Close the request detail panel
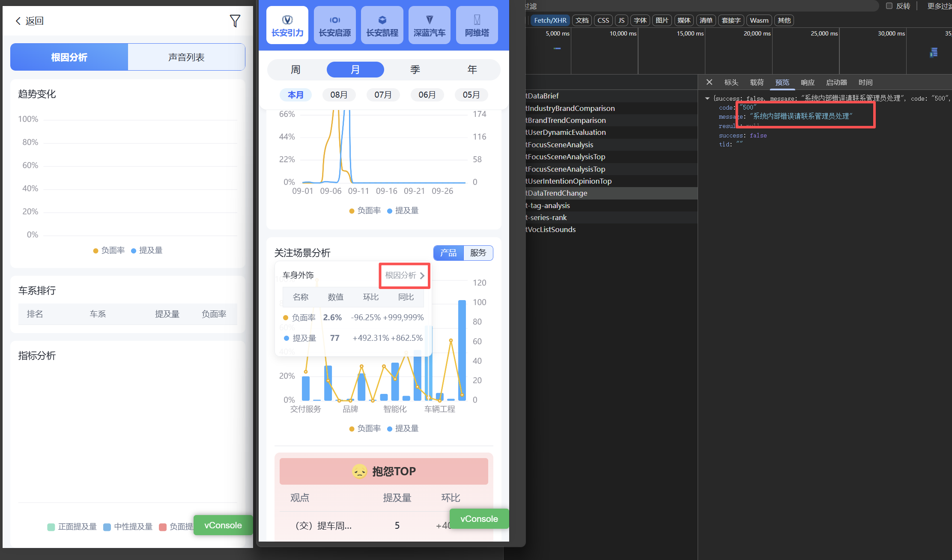 (709, 82)
